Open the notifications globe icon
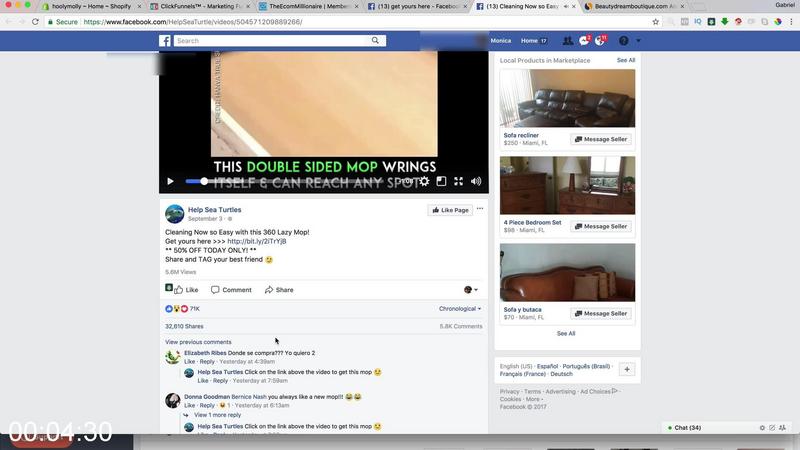The width and height of the screenshot is (800, 450). point(600,41)
